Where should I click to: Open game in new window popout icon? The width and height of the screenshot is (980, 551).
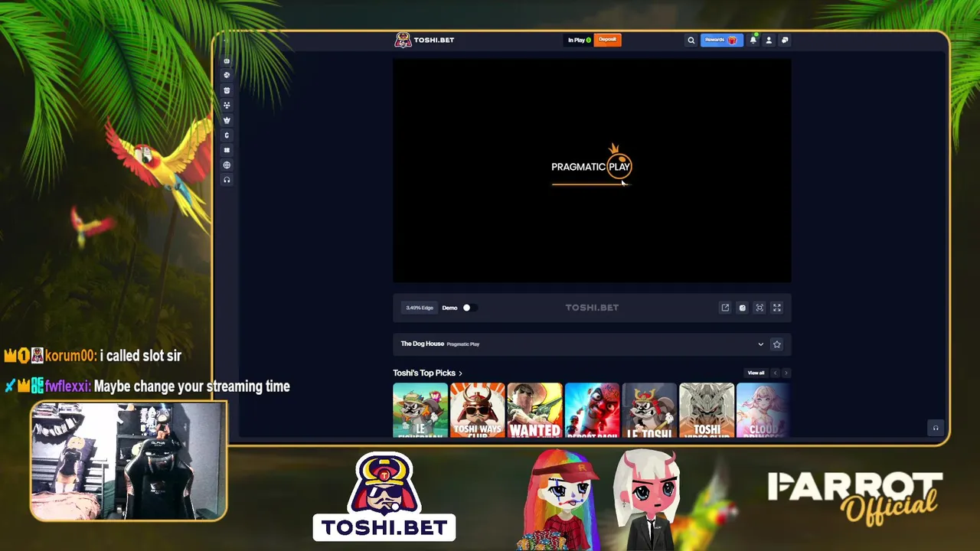point(725,308)
